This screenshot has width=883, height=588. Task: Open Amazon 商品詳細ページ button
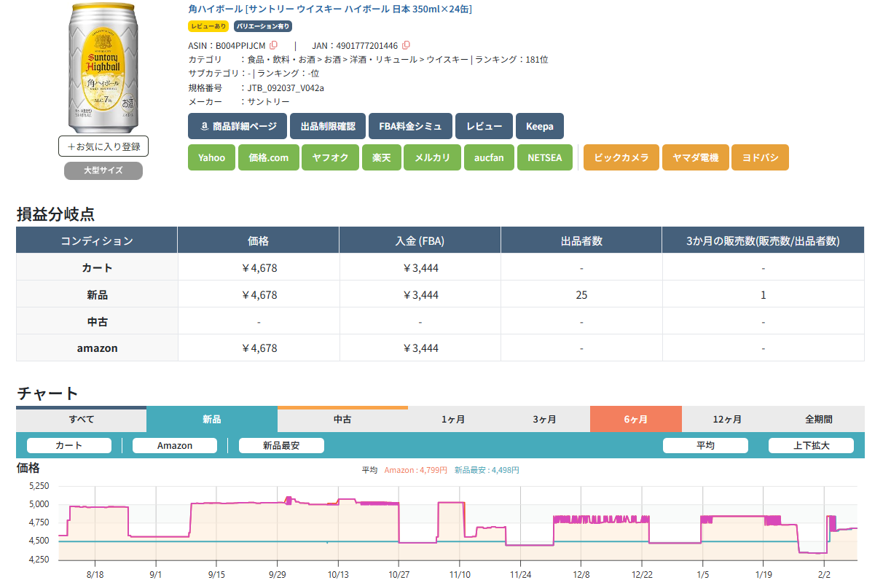237,126
